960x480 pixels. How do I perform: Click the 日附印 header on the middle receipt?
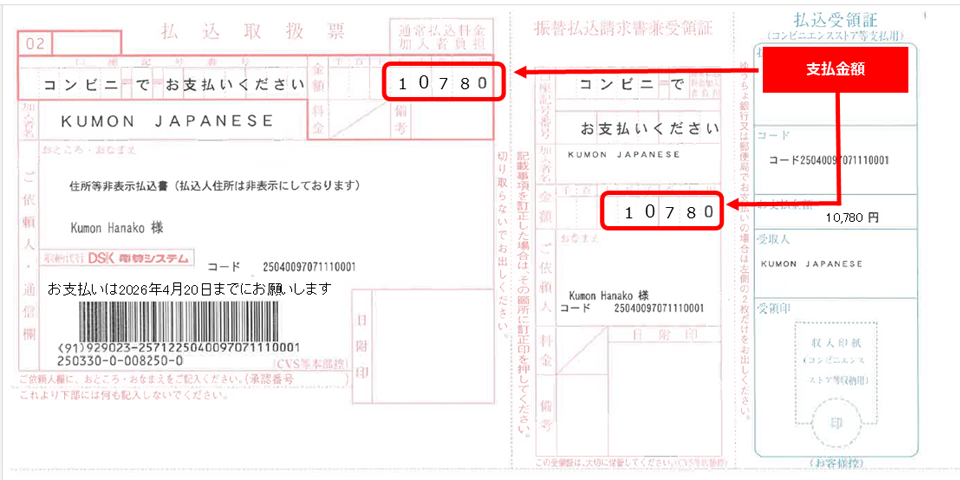click(x=667, y=334)
